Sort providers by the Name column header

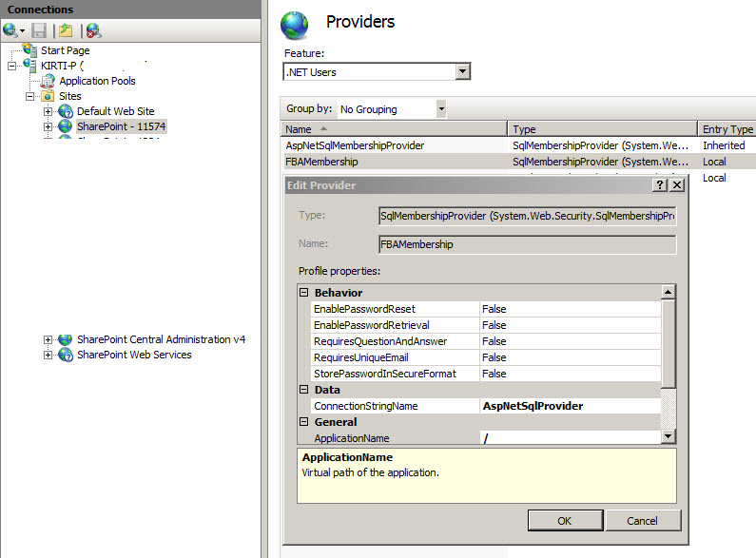pos(394,129)
